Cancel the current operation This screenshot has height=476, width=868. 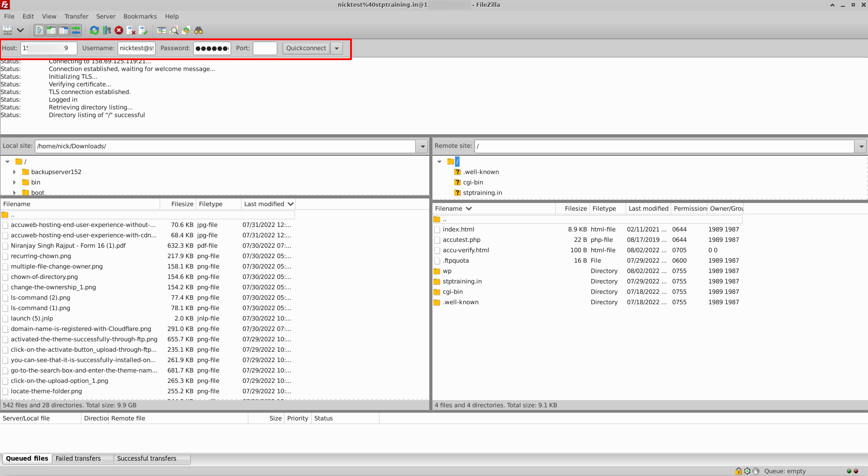click(x=119, y=30)
